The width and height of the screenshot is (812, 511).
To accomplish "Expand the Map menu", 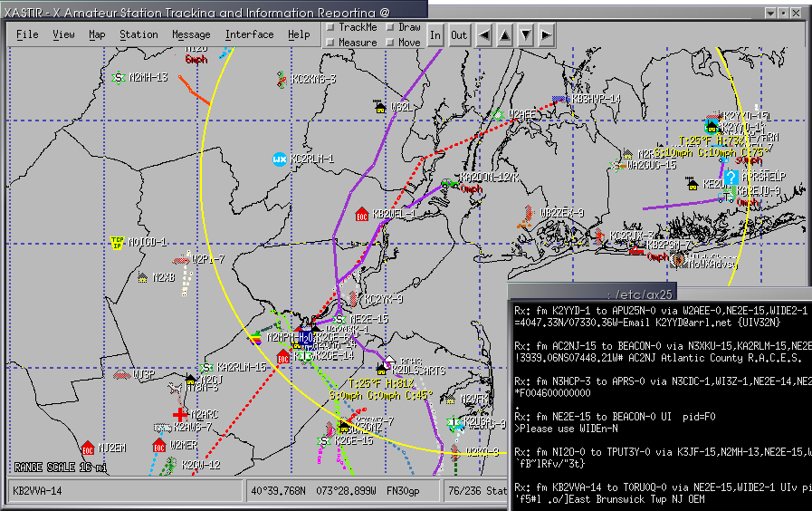I will pyautogui.click(x=97, y=34).
